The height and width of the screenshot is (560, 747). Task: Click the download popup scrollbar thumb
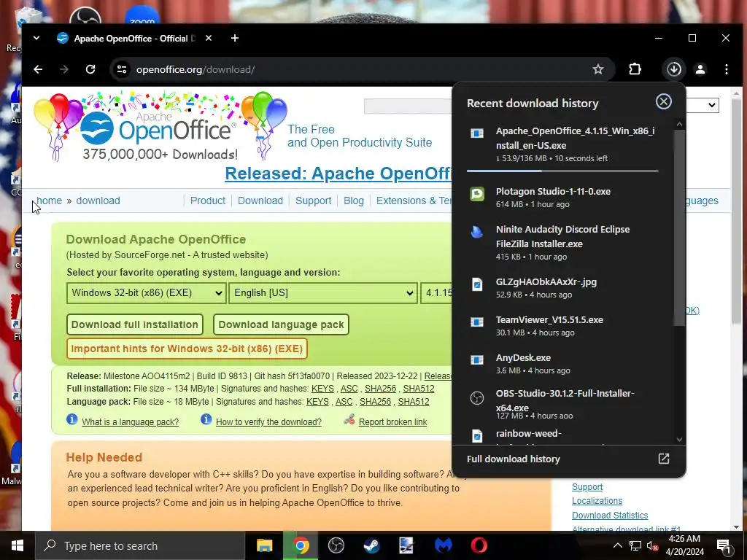coord(679,227)
